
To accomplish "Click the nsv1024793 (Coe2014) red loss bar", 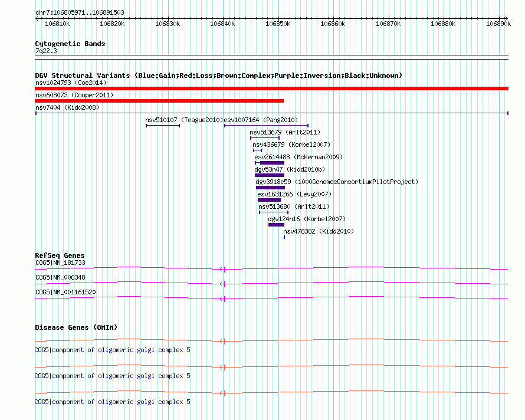I will pyautogui.click(x=271, y=88).
